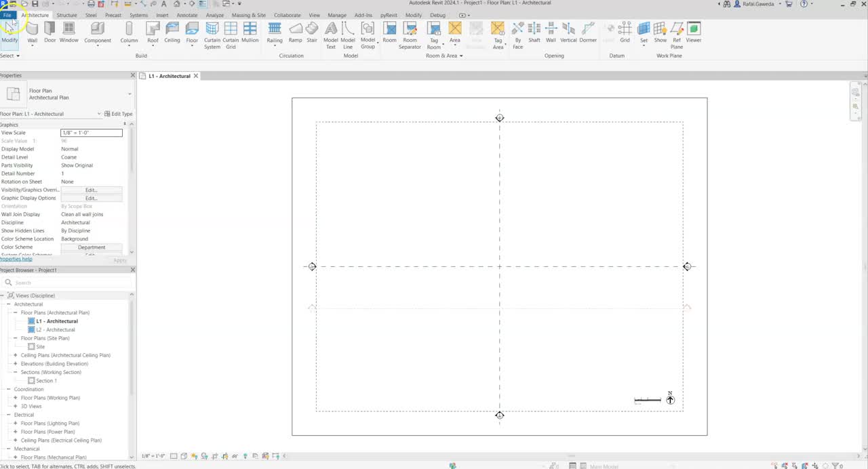The width and height of the screenshot is (868, 469).
Task: Open the property type selector dropdown
Action: click(130, 94)
